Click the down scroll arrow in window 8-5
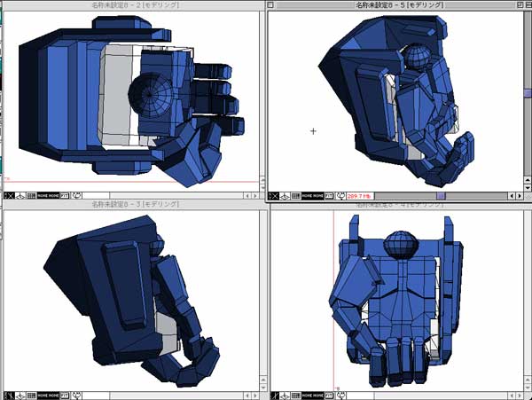Image resolution: width=532 pixels, height=400 pixels. pos(528,188)
